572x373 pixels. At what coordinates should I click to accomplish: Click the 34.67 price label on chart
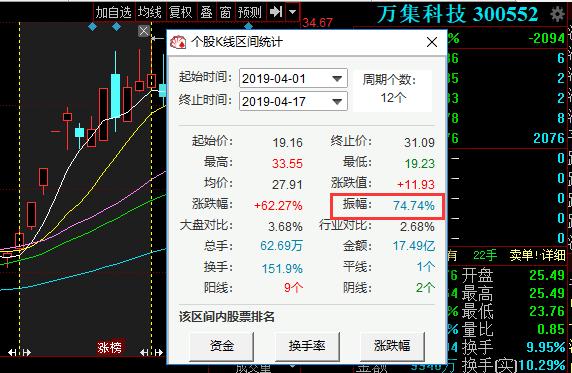317,23
